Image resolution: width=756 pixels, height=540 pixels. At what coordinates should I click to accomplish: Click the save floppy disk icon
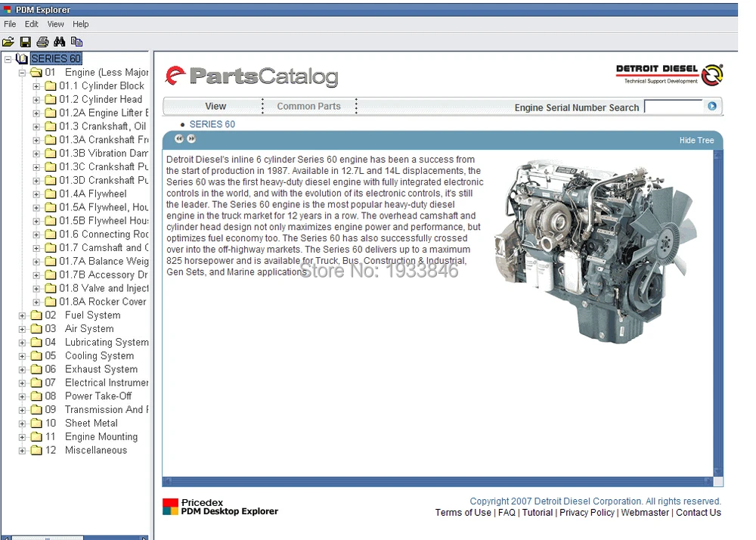click(26, 42)
